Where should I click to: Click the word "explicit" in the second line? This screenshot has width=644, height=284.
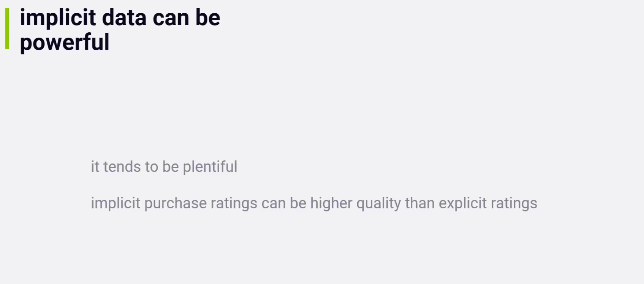tap(463, 203)
